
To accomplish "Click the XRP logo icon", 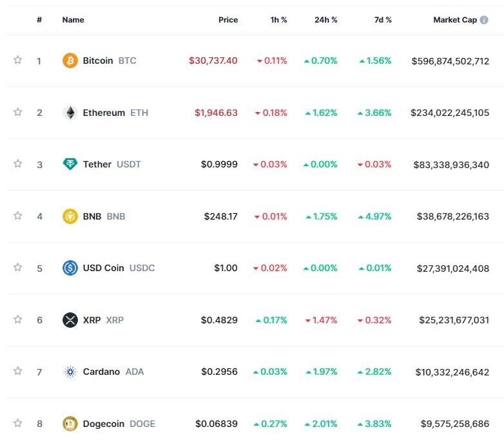I will click(x=70, y=320).
